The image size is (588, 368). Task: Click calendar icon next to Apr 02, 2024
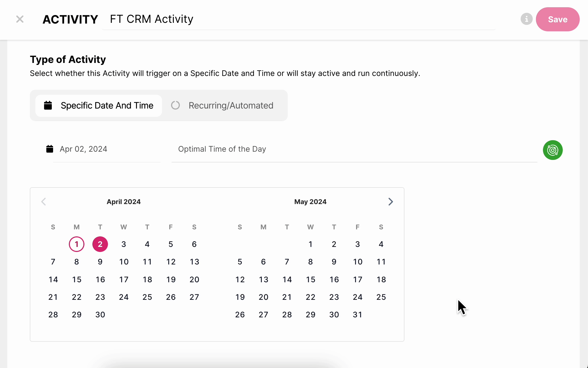(50, 149)
